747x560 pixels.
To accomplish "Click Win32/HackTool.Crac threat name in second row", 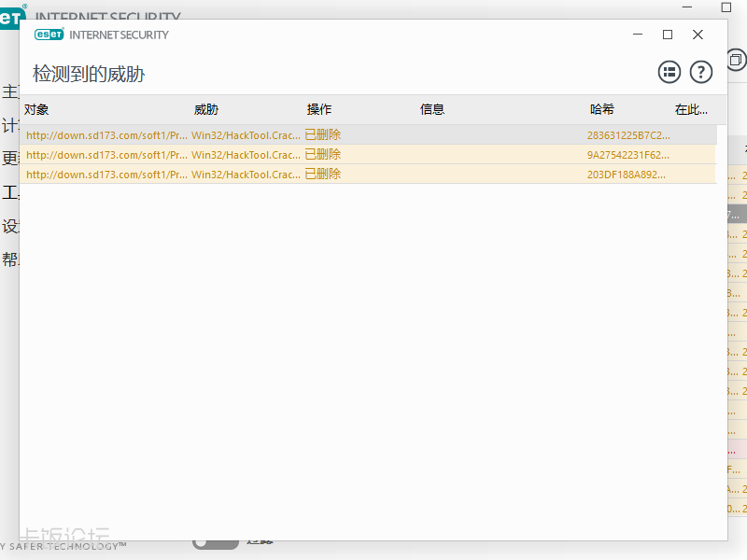I will (245, 155).
